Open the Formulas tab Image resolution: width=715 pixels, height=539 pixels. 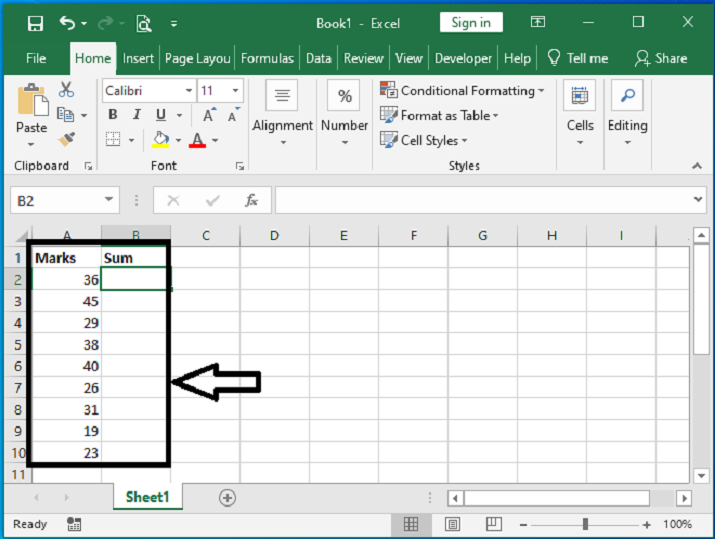(x=267, y=58)
